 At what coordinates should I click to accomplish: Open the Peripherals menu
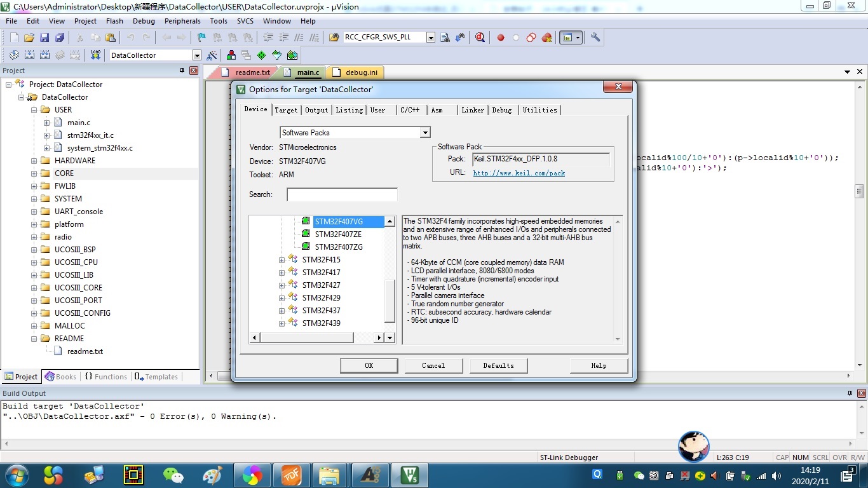(x=182, y=21)
